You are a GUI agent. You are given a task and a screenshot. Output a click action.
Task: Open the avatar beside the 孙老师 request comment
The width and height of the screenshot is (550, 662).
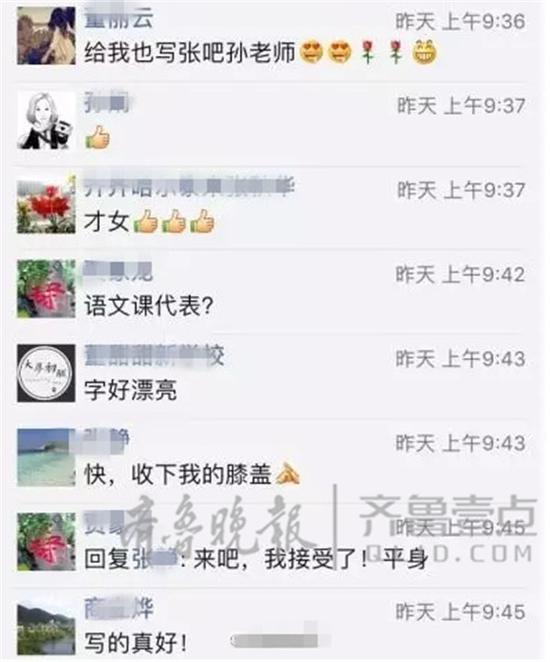click(46, 35)
